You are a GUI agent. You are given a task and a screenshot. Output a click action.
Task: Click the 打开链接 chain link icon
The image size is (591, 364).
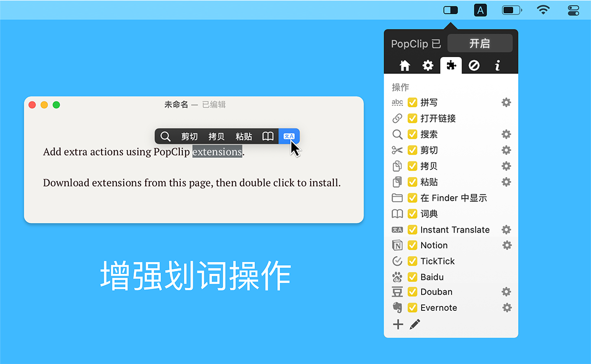click(397, 118)
